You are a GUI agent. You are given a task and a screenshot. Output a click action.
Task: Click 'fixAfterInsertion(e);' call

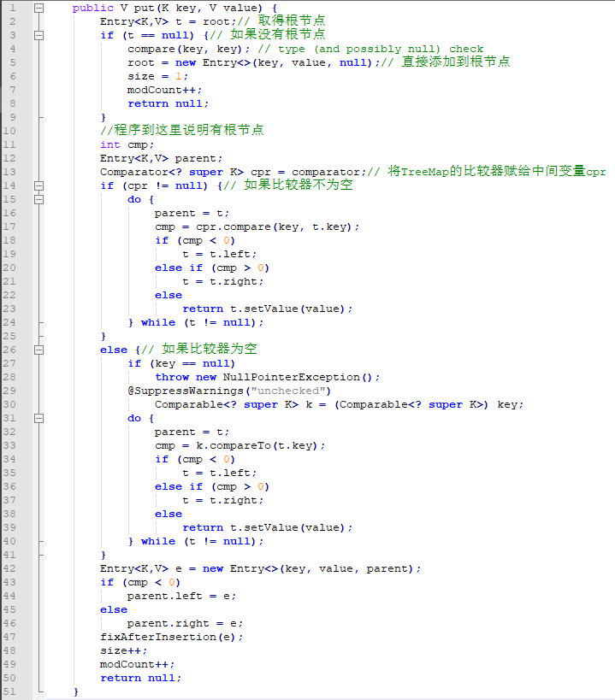click(x=172, y=637)
